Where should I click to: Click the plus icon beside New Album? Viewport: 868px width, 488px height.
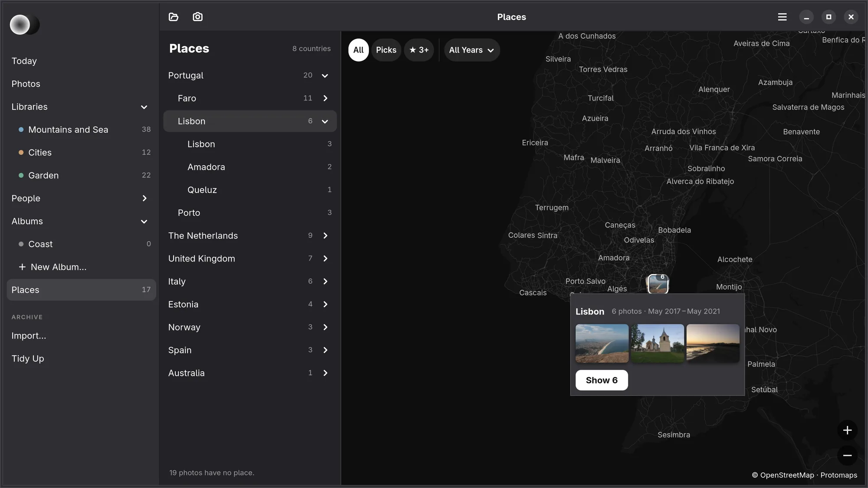click(22, 267)
